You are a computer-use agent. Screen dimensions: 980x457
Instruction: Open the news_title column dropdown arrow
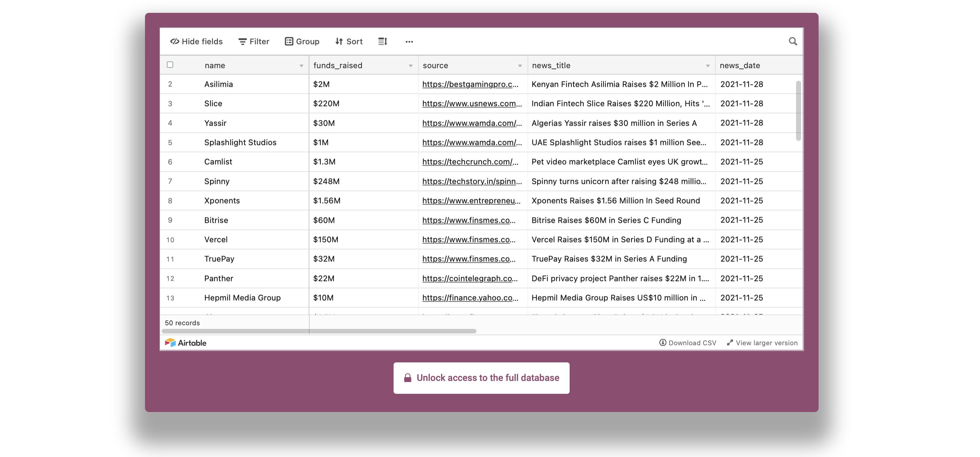[707, 66]
